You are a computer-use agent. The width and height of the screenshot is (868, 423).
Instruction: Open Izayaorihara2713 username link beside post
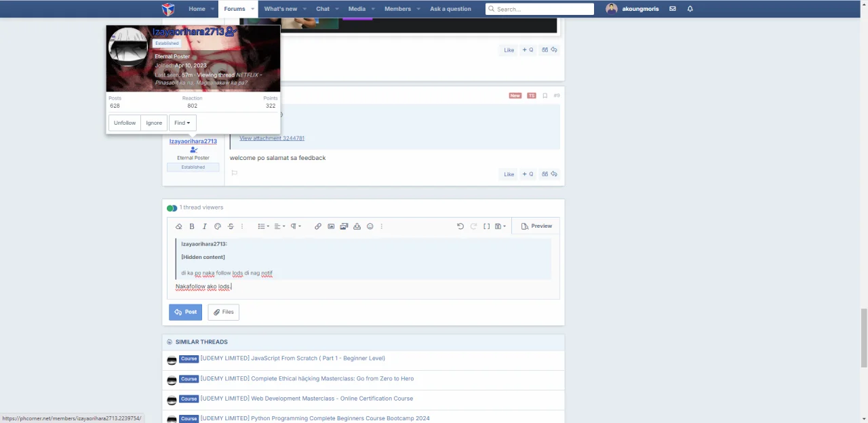click(x=193, y=141)
